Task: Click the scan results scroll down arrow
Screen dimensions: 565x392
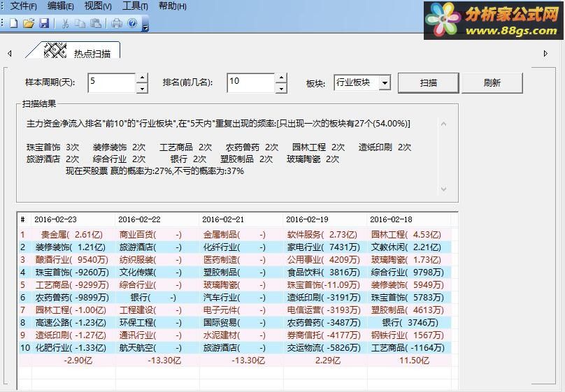Action: pos(443,189)
